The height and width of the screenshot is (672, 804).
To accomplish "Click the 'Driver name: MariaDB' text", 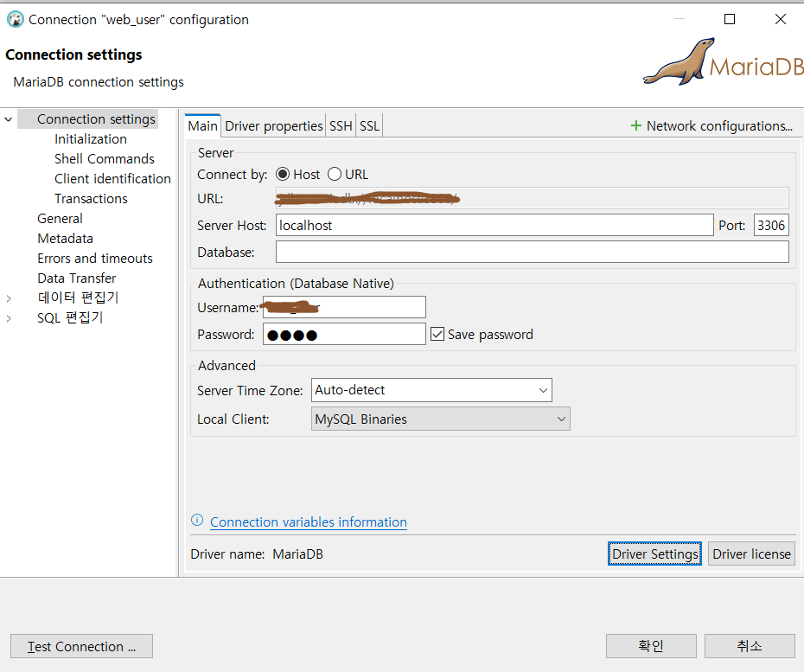I will point(257,554).
